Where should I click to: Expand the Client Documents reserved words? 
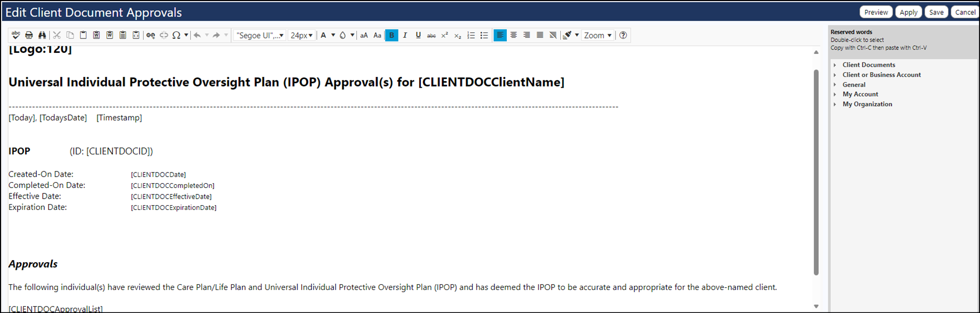pyautogui.click(x=835, y=65)
